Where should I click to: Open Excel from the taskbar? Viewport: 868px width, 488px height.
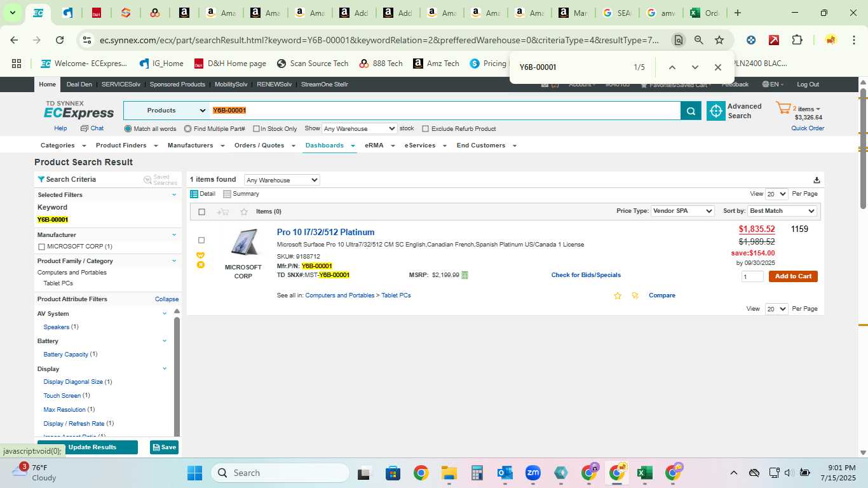point(644,473)
